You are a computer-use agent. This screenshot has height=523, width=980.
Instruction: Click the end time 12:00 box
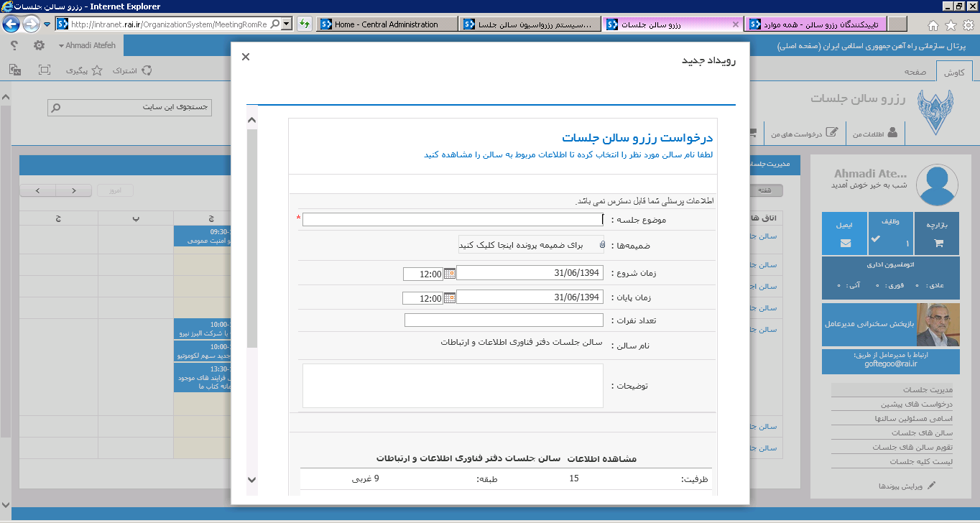[424, 298]
